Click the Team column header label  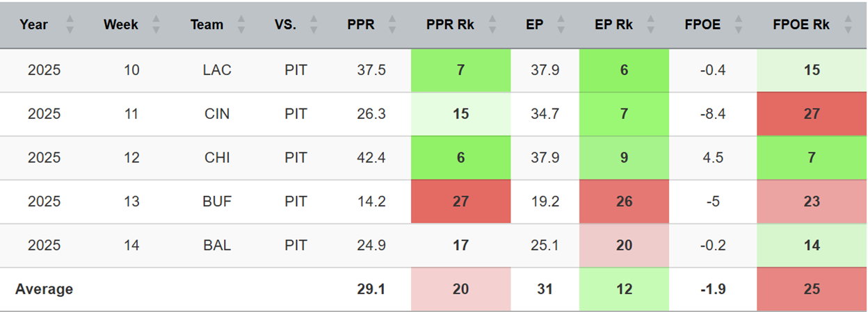tap(207, 25)
